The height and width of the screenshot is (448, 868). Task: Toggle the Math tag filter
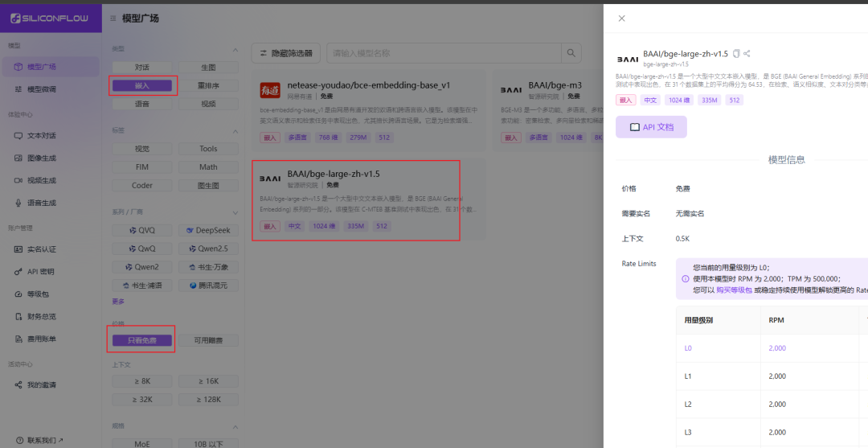click(x=208, y=166)
